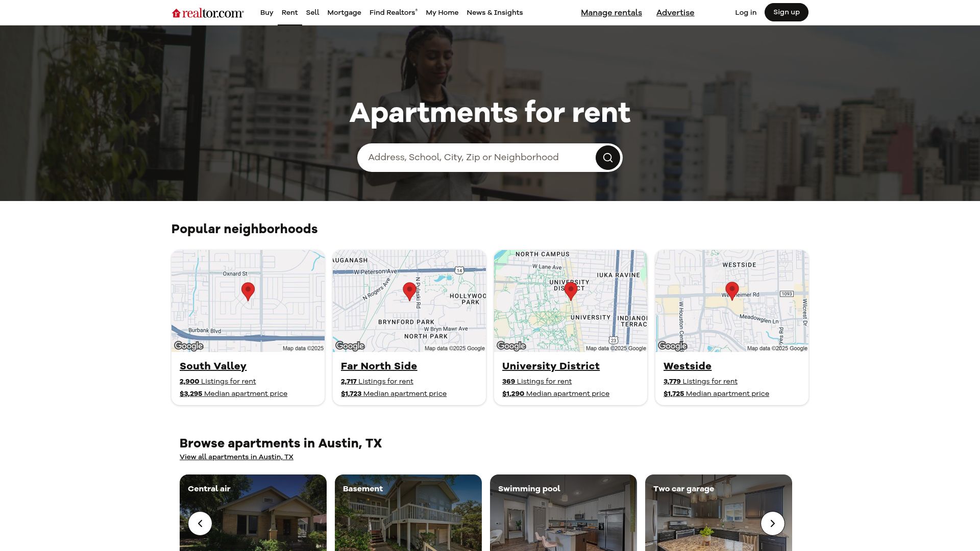Click Log in

point(745,13)
